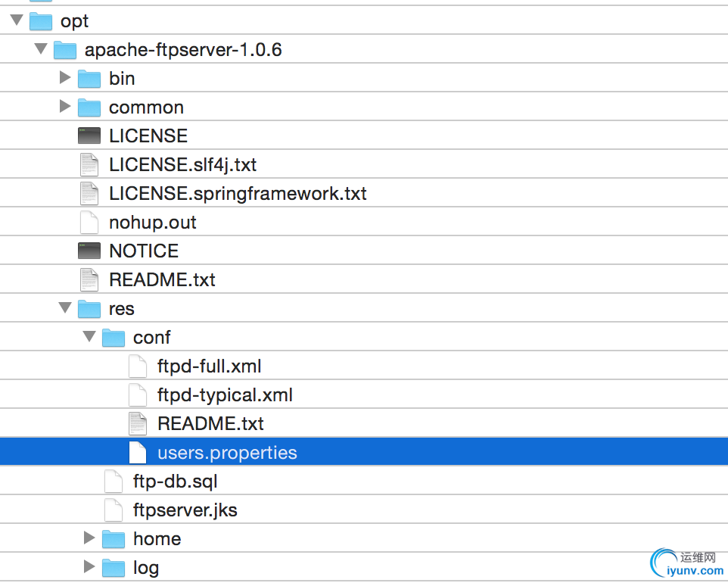Collapse the apache-ftpserver-1.0.6 folder

tap(41, 48)
